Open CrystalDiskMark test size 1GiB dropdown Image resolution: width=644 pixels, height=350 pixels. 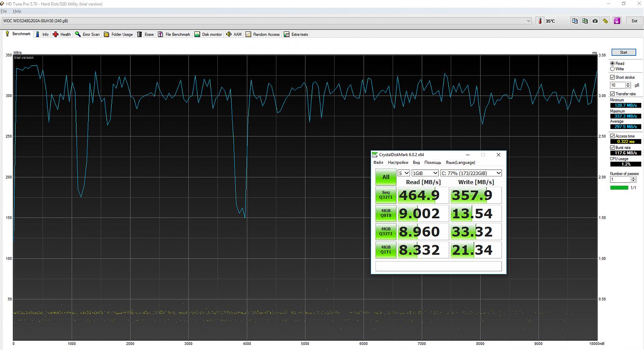(425, 173)
